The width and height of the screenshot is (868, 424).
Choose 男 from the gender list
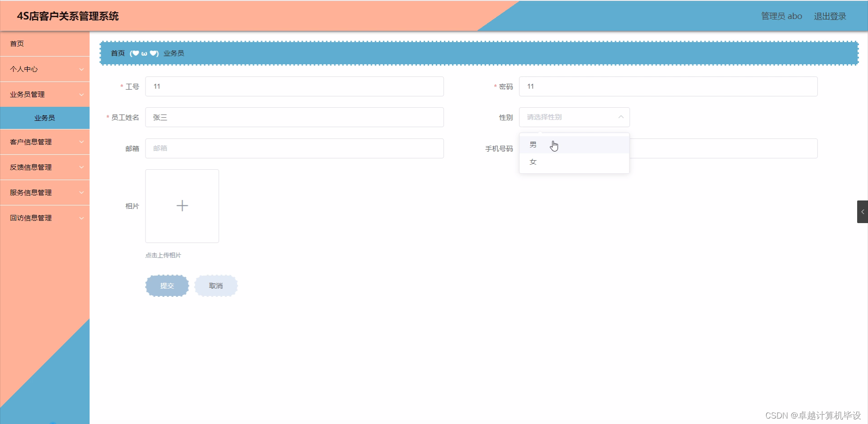click(x=574, y=145)
